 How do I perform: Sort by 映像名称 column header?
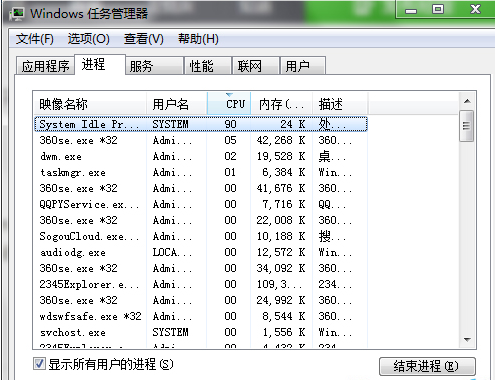(x=90, y=104)
